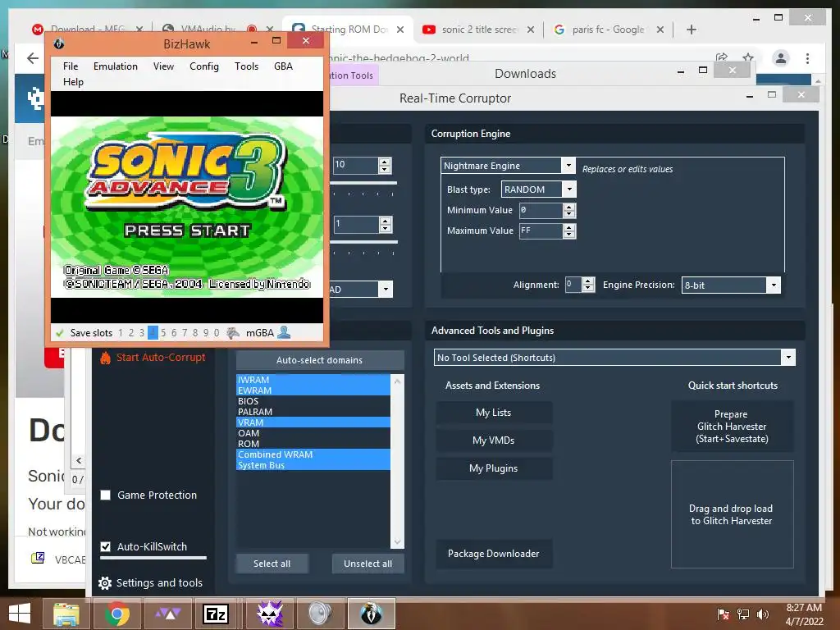Open the Config menu in BizHawk
Screen dimensions: 840x630
pyautogui.click(x=204, y=66)
